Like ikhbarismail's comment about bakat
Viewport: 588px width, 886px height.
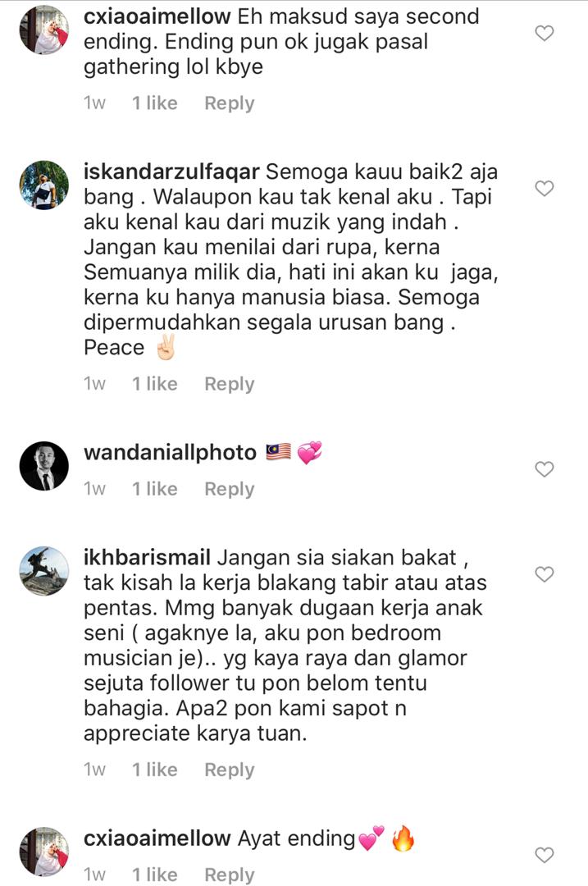pos(545,574)
